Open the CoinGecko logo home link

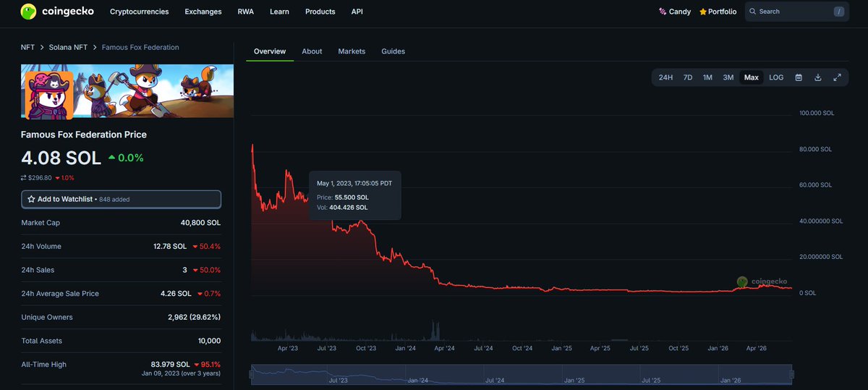pyautogui.click(x=57, y=12)
